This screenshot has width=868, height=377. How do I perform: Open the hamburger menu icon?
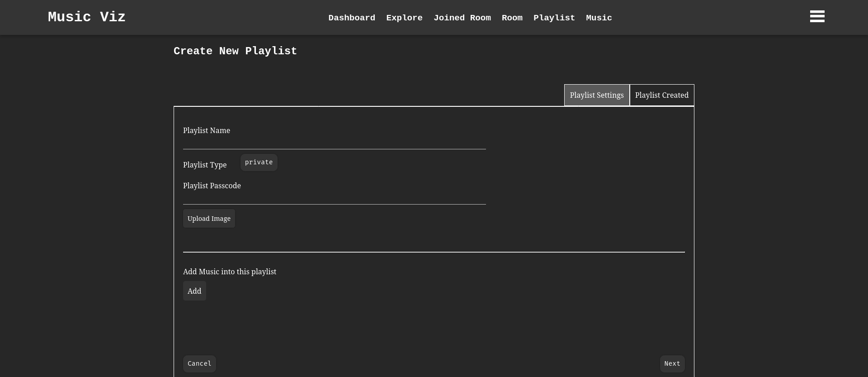[x=817, y=16]
